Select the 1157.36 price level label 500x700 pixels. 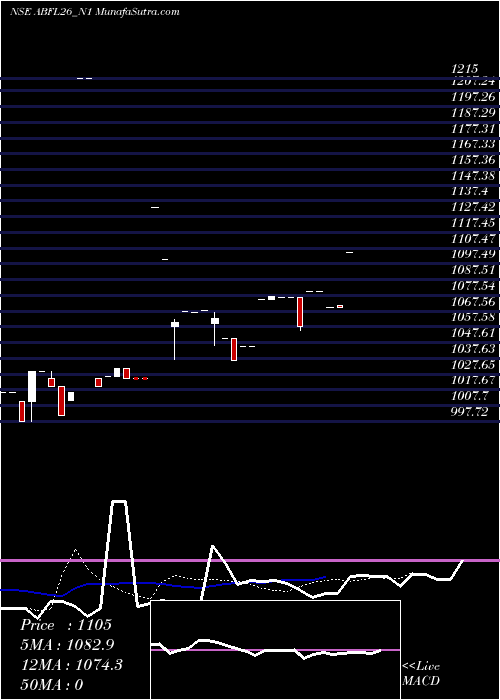473,160
